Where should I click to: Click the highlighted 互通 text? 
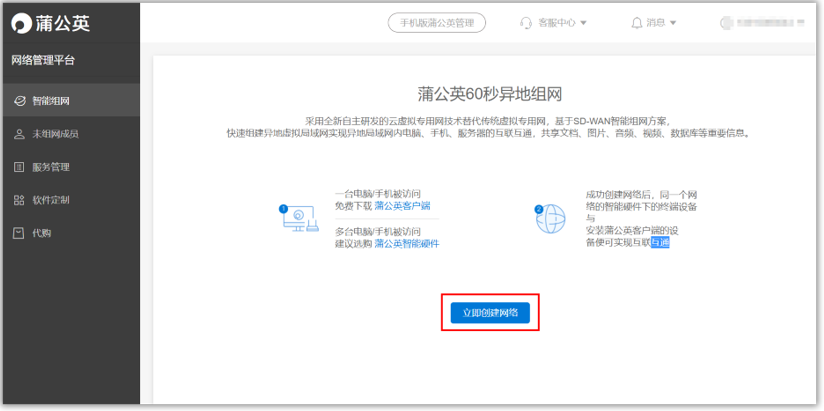coord(660,243)
